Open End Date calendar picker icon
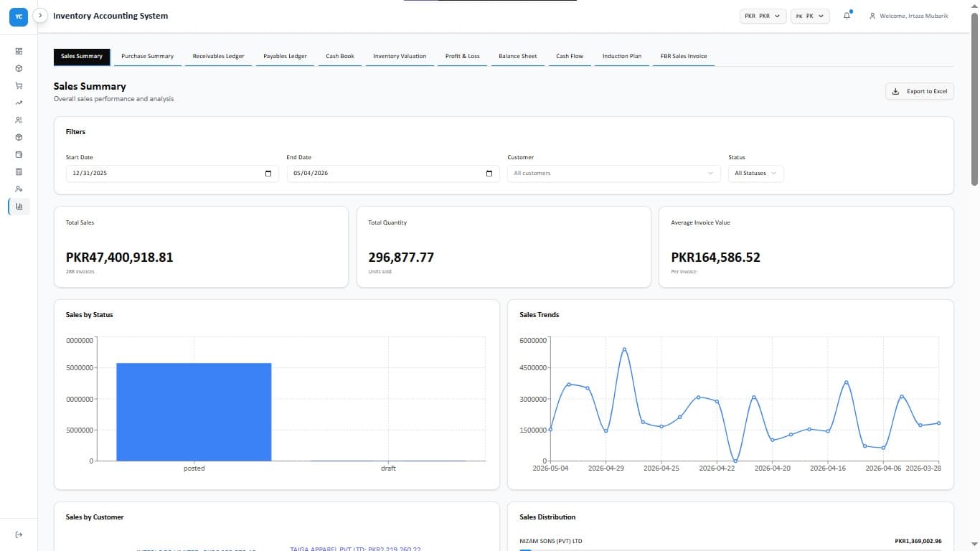 pos(489,173)
